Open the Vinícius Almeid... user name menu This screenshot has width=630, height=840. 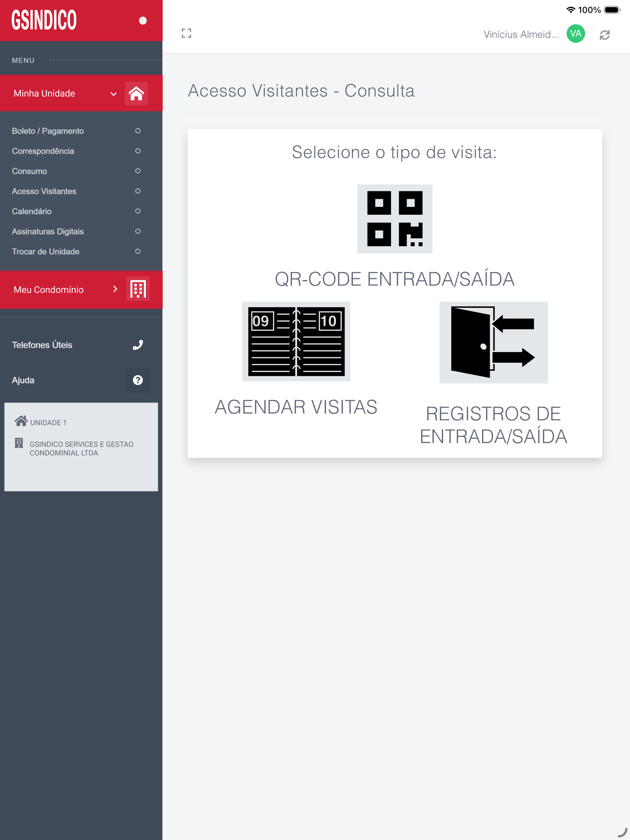pyautogui.click(x=521, y=34)
